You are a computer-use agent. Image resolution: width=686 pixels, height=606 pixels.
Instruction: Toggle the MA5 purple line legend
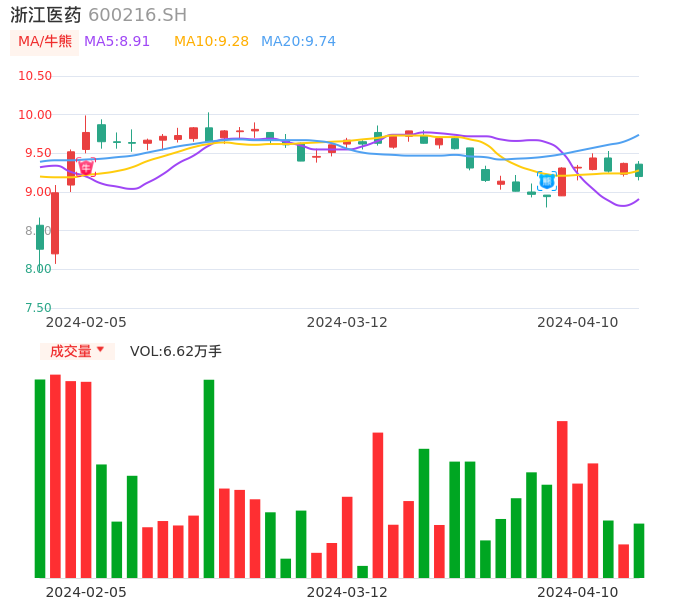click(117, 41)
